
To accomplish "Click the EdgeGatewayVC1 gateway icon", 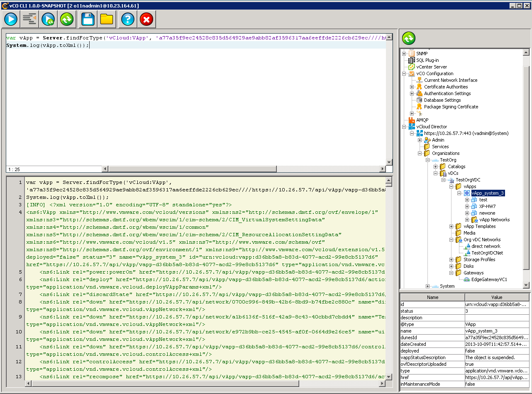I will pos(467,279).
